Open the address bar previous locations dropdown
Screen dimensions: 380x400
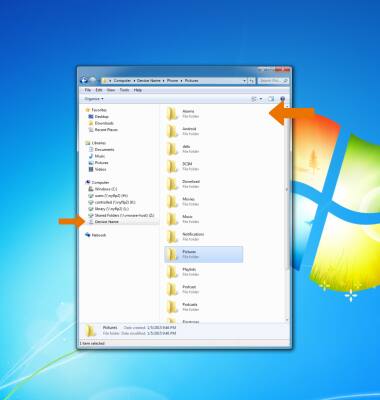pyautogui.click(x=245, y=81)
